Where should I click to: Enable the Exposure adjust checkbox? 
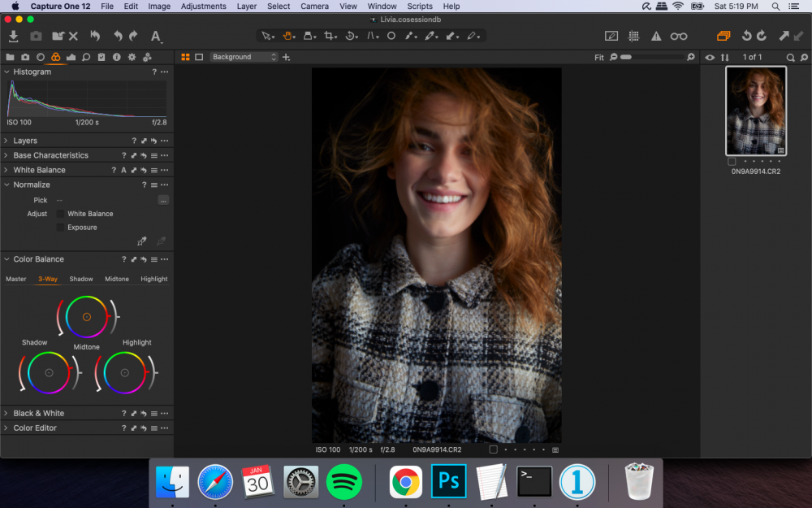[60, 228]
